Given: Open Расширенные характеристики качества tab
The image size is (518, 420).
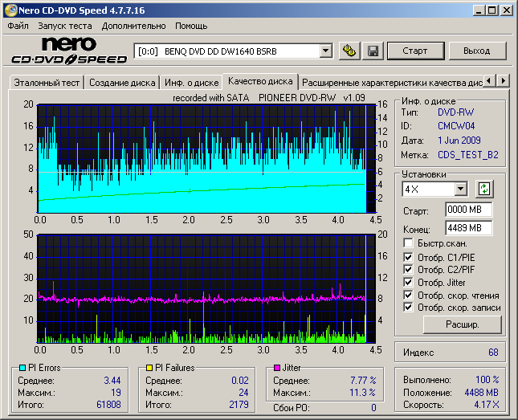Looking at the screenshot, I should coord(392,83).
